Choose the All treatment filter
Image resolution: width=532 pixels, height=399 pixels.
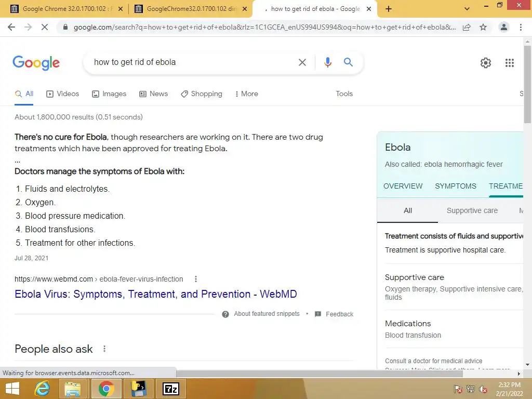[407, 211]
